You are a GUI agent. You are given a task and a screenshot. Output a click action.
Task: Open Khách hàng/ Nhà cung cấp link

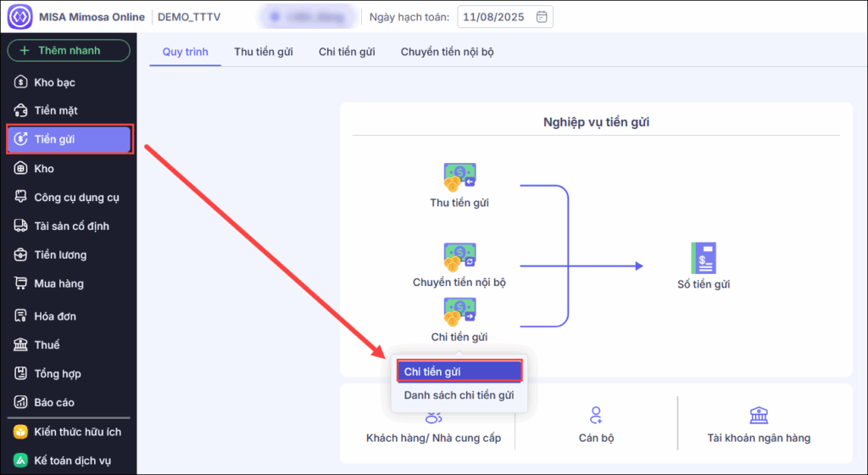point(433,438)
